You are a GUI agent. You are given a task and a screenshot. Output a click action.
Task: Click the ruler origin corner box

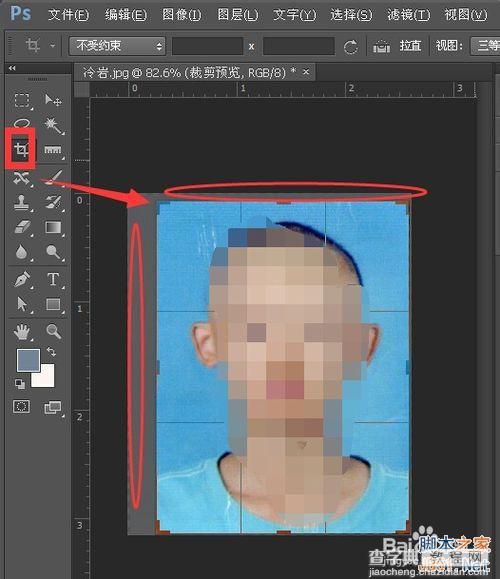coord(82,90)
